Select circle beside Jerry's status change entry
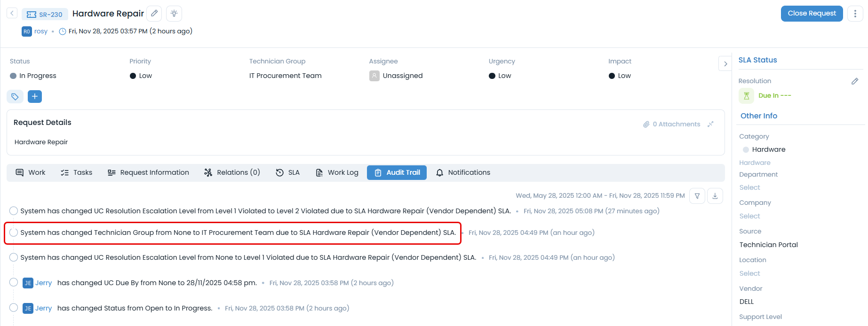The image size is (868, 326). (14, 308)
